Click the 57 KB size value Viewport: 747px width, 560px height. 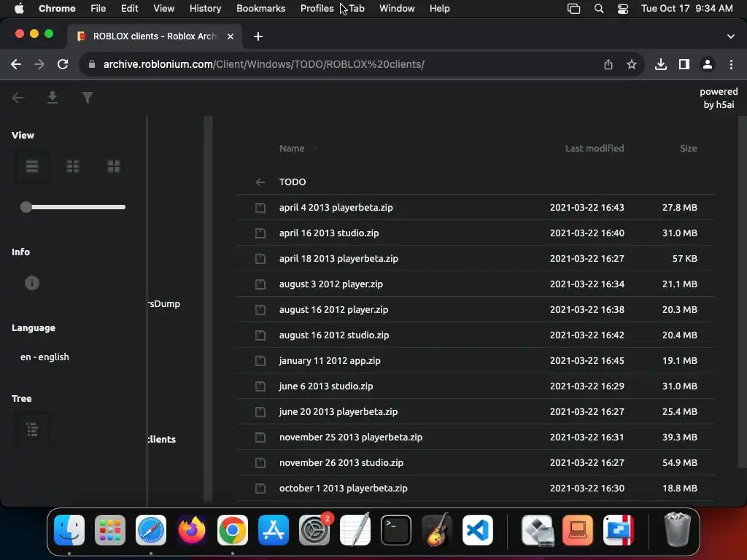(x=684, y=259)
